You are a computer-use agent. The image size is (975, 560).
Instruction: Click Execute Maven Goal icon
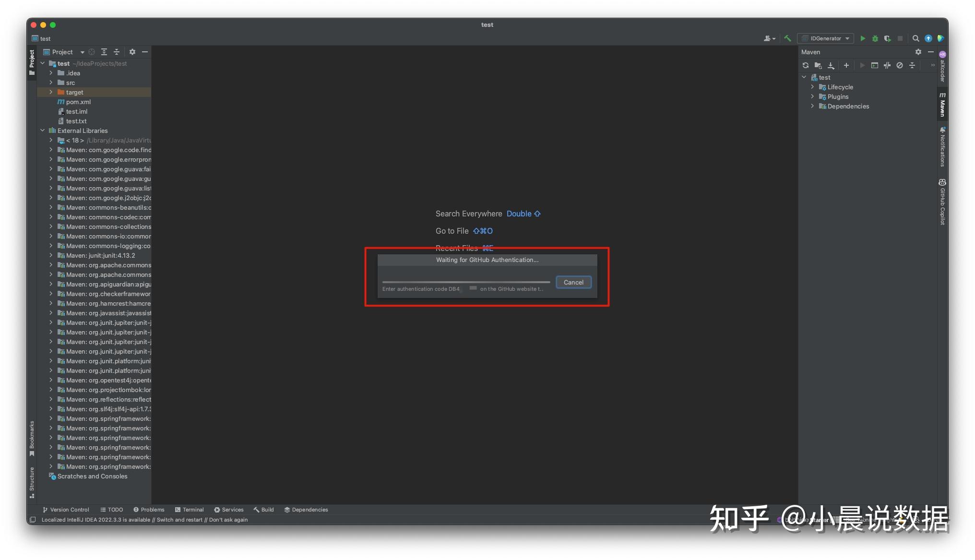tap(875, 65)
